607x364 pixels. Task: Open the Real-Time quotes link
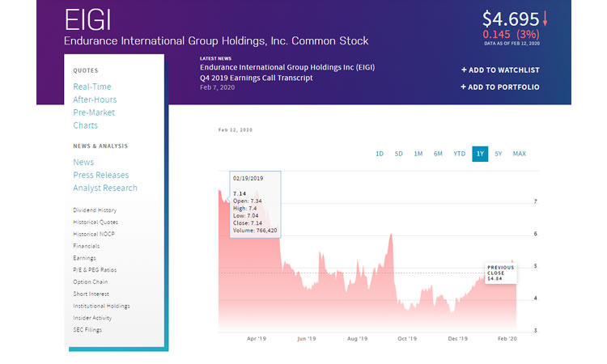click(x=92, y=87)
